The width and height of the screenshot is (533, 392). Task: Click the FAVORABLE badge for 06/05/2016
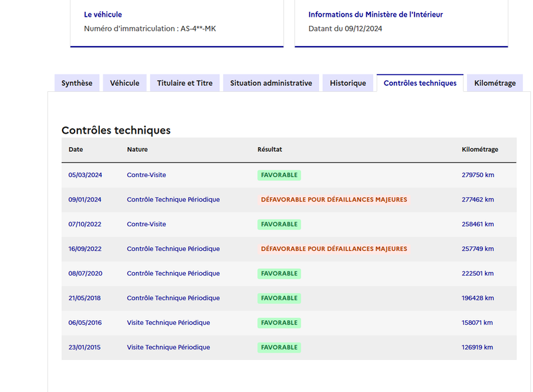click(279, 323)
